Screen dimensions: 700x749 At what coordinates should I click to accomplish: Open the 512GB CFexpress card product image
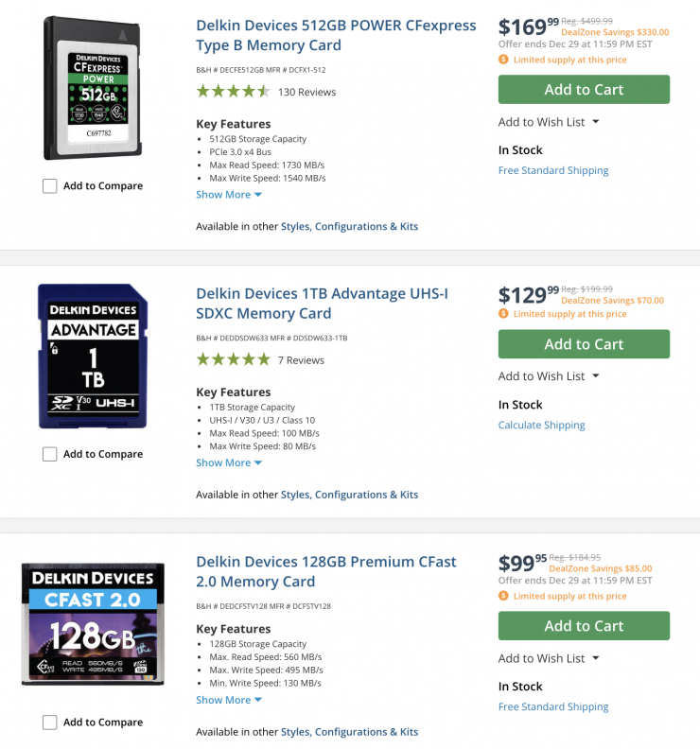point(93,88)
